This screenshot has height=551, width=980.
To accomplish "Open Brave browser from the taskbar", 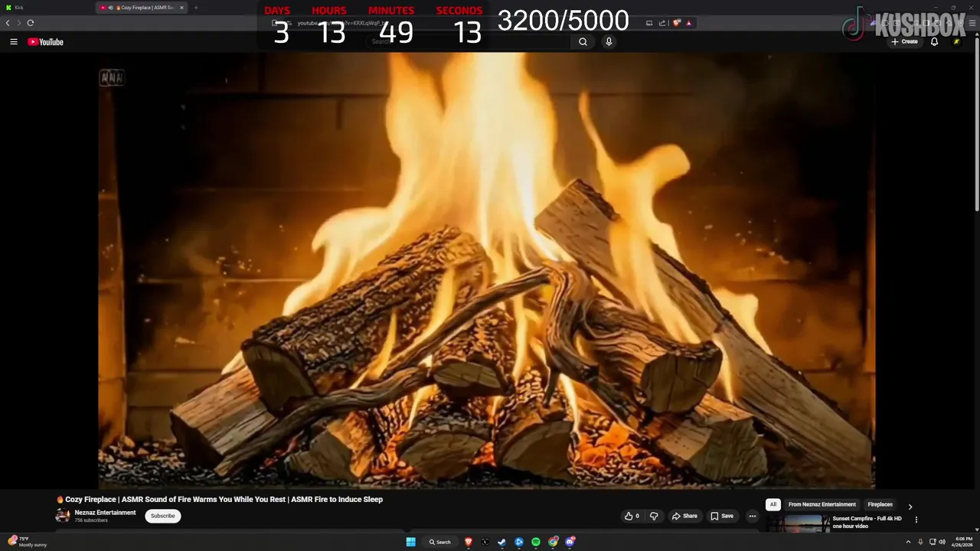I will tap(469, 542).
